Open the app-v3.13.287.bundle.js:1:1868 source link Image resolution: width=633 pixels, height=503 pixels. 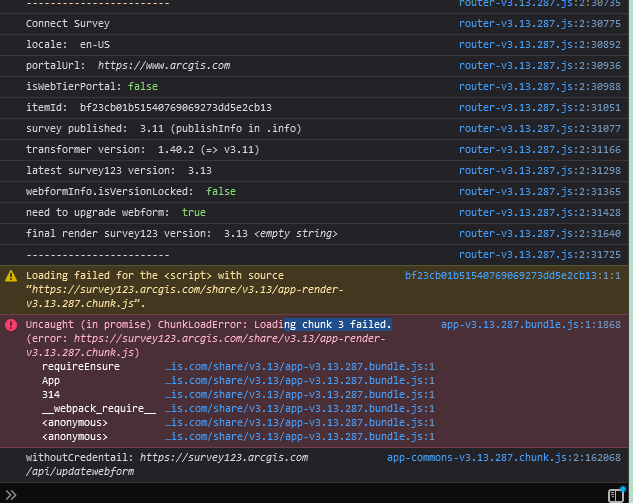coord(530,325)
